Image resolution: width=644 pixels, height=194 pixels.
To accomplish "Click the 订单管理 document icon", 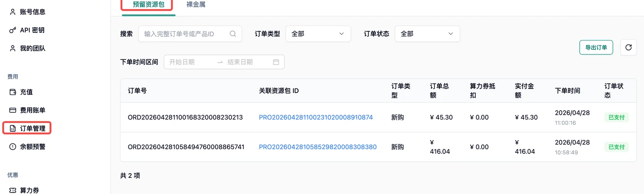I will click(x=13, y=129).
